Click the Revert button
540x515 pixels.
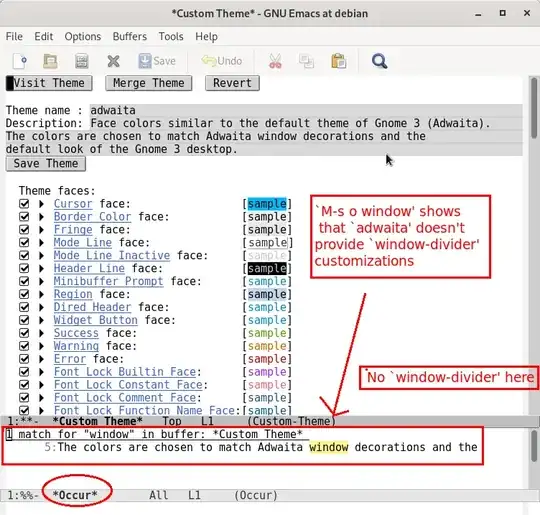232,83
